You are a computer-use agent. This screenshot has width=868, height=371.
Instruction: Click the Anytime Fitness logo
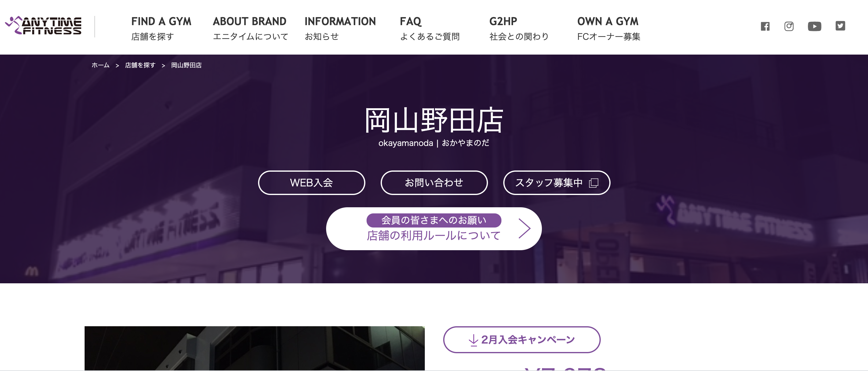(43, 26)
